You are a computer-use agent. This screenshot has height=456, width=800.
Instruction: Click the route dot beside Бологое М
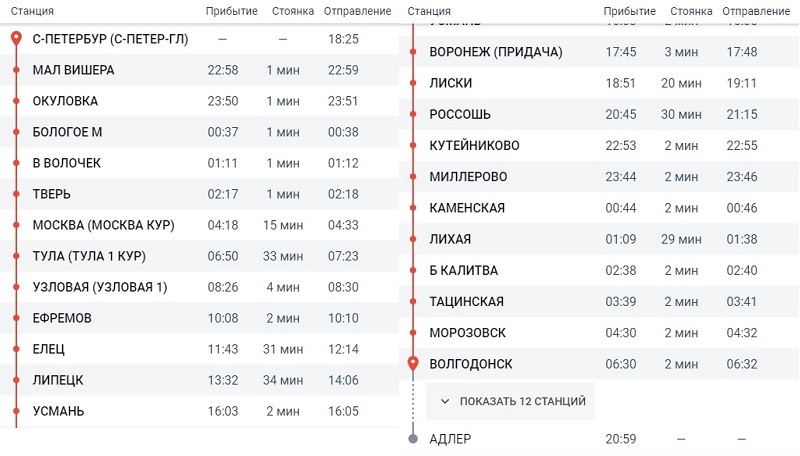click(x=16, y=132)
